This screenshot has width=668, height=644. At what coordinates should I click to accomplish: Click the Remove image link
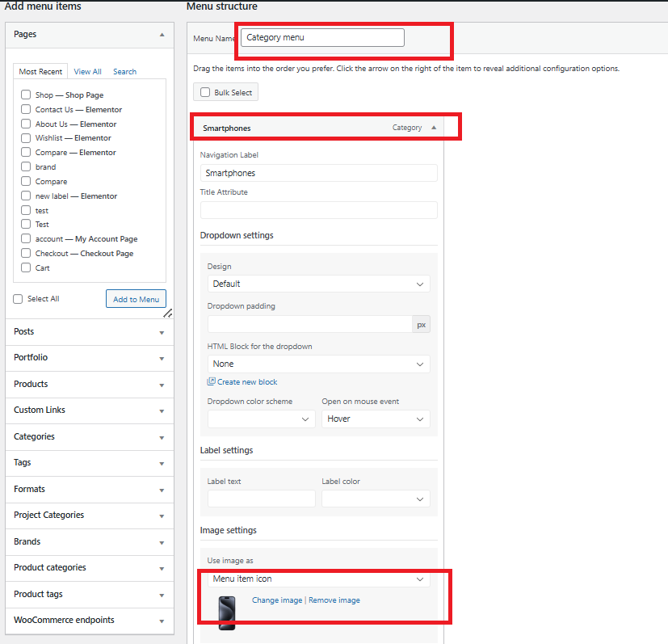tap(334, 600)
